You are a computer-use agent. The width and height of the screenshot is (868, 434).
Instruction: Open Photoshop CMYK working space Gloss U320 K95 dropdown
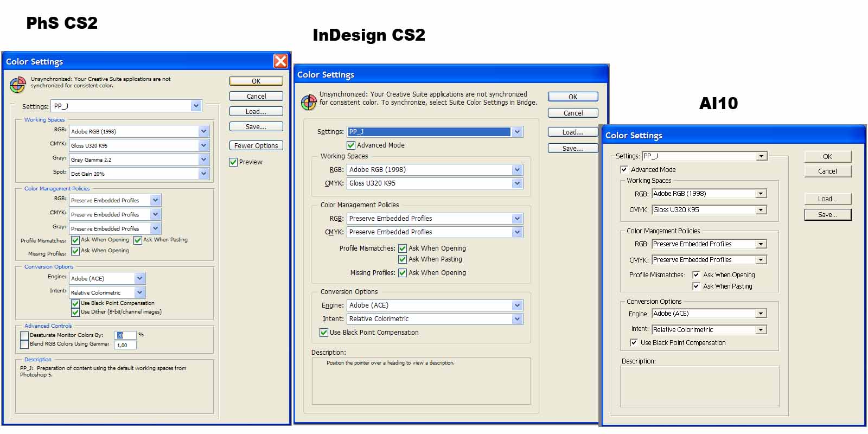139,145
